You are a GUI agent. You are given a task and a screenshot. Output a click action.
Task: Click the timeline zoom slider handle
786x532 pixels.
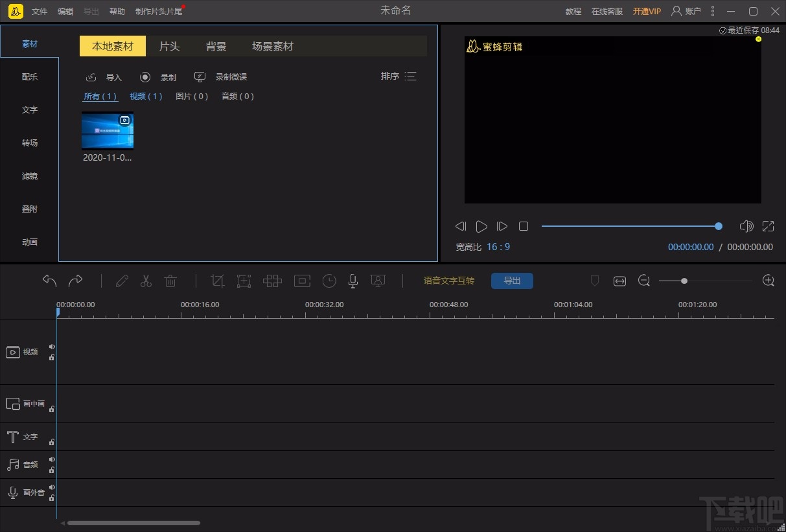[x=684, y=281]
